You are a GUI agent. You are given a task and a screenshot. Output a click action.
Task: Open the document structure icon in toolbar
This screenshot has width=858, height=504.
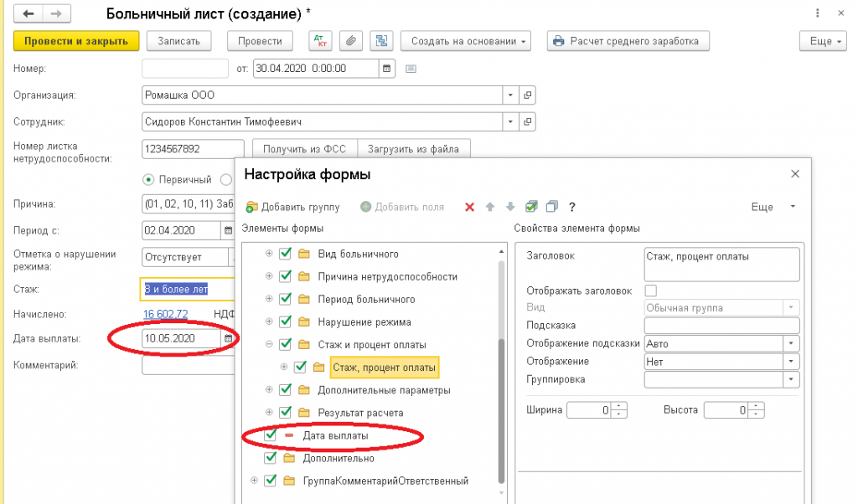381,41
